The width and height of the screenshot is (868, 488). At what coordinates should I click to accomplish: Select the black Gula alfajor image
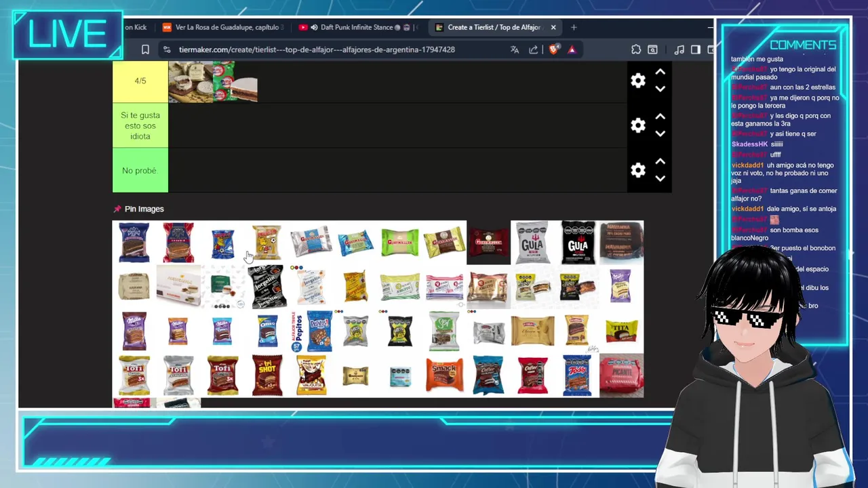[578, 243]
